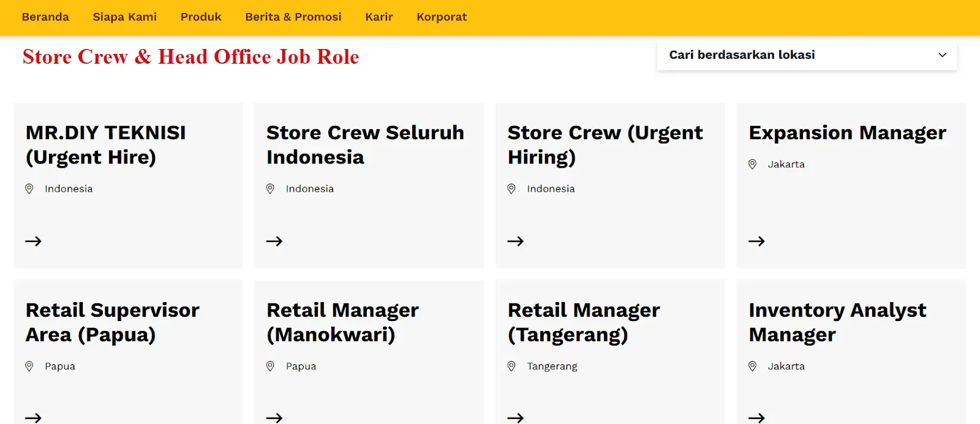
Task: Click arrow icon on Store Crew Seluruh Indonesia card
Action: click(x=274, y=241)
